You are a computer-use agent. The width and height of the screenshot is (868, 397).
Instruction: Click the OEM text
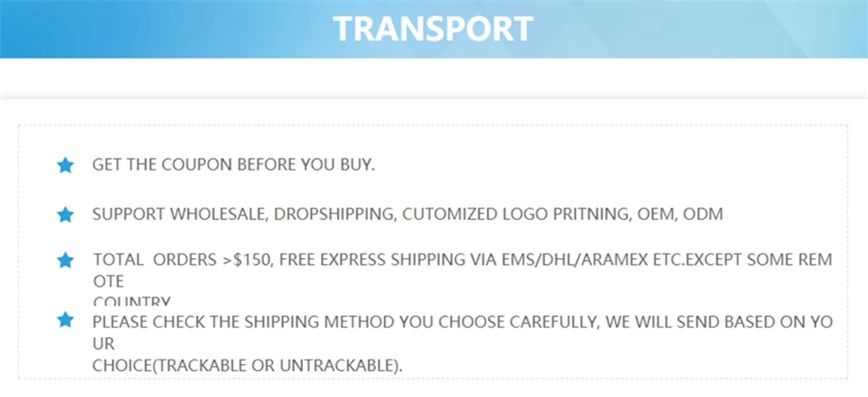tap(654, 215)
